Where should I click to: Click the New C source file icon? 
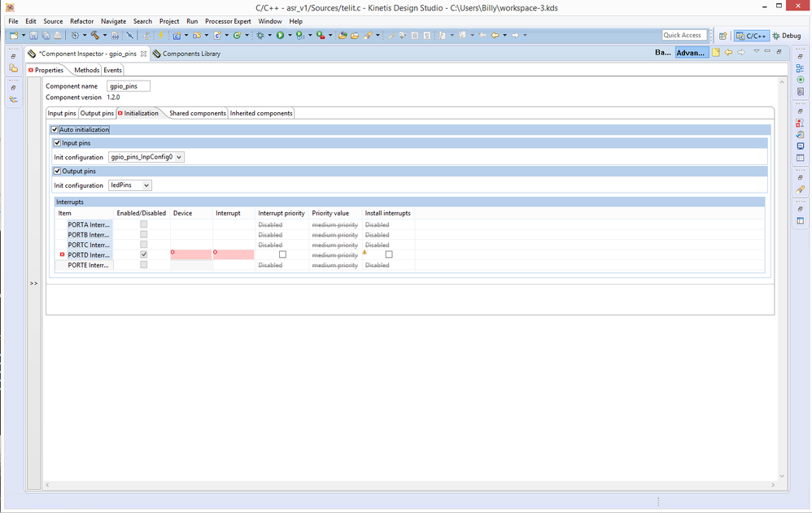click(x=217, y=35)
